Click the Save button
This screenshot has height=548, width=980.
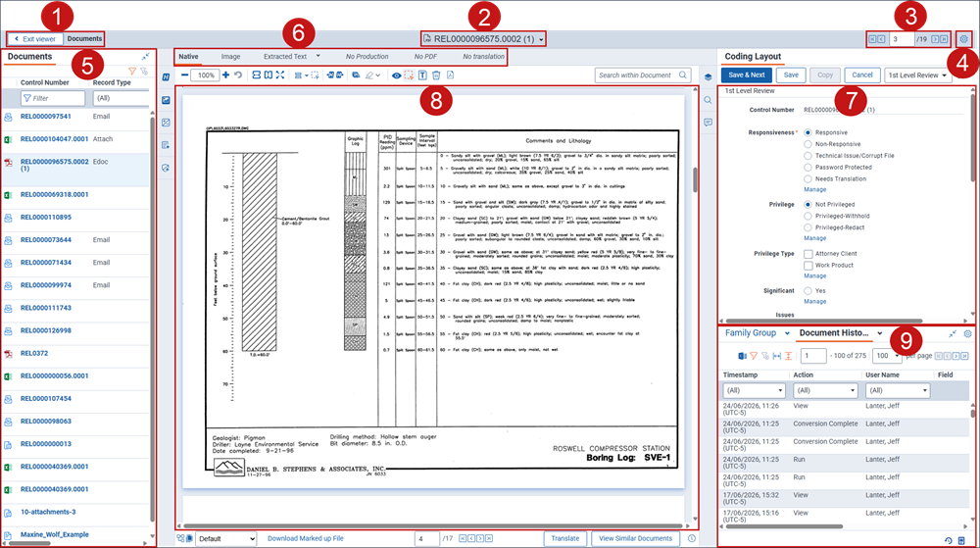point(791,75)
